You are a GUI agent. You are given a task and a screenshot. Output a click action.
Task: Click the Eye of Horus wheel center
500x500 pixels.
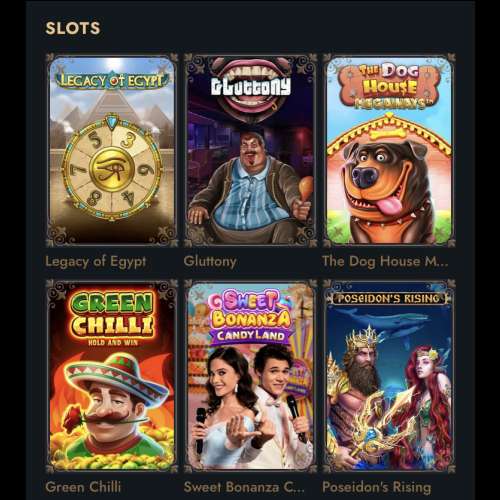point(111,170)
